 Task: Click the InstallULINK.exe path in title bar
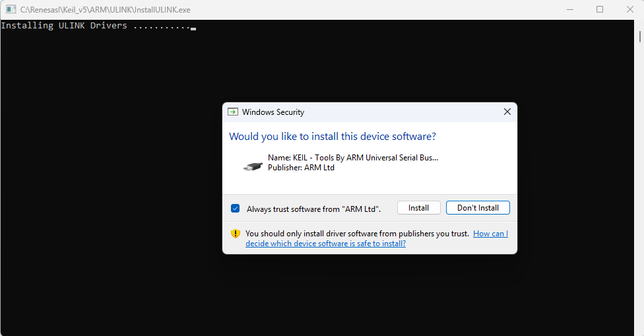(106, 10)
